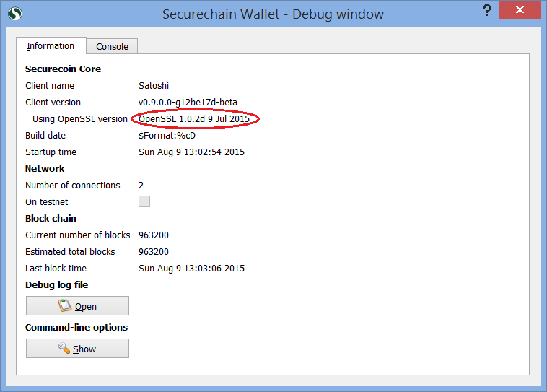Click the Using OpenSSL version label
This screenshot has width=547, height=392.
(80, 119)
